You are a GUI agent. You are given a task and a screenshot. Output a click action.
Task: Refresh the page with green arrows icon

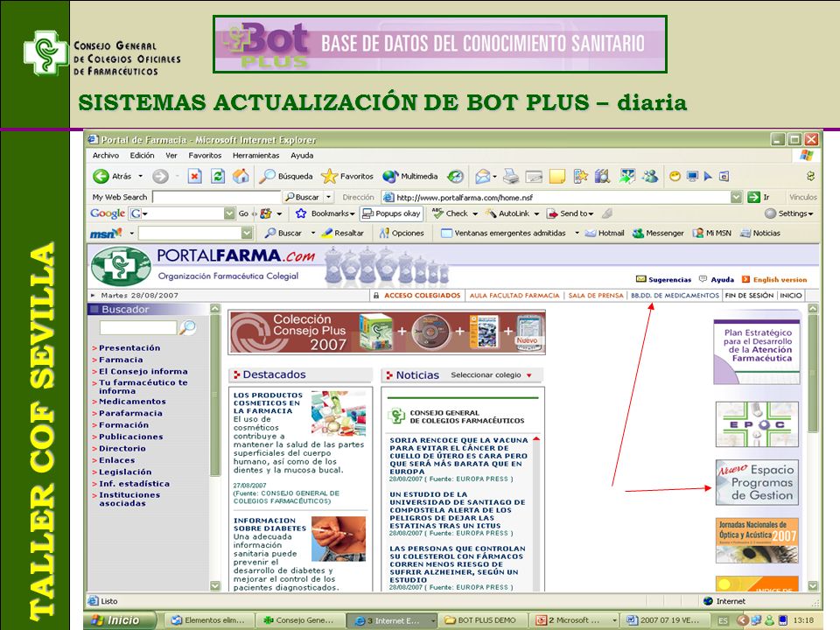coord(218,176)
